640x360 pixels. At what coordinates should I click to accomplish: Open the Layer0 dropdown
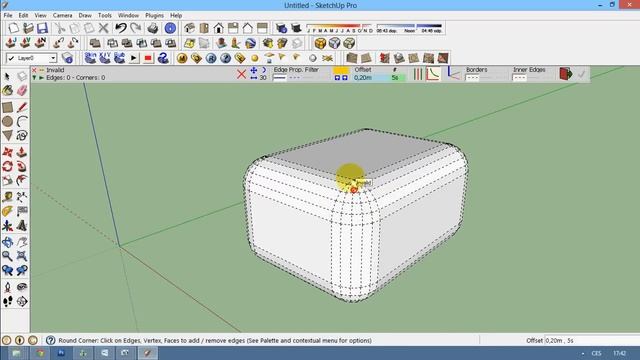[x=53, y=58]
